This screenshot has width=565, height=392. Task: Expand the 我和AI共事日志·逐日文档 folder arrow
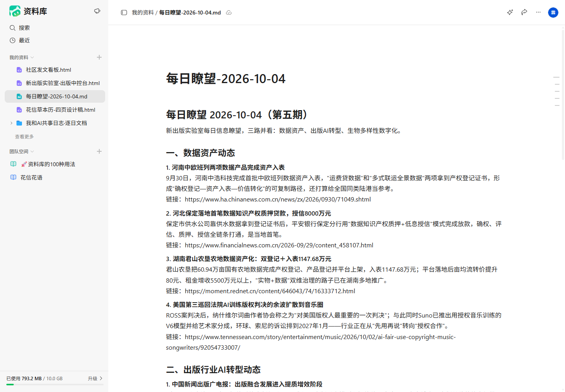coord(11,123)
